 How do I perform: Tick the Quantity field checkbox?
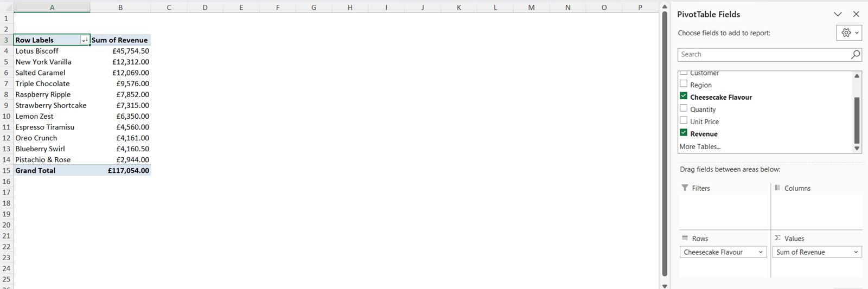[684, 108]
